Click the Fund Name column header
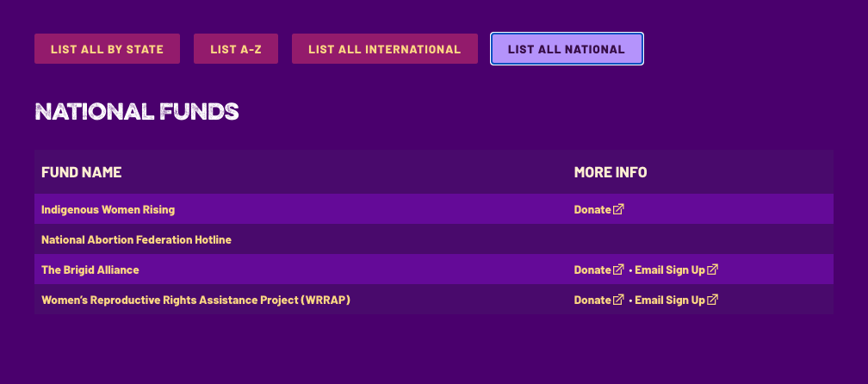 [x=81, y=172]
